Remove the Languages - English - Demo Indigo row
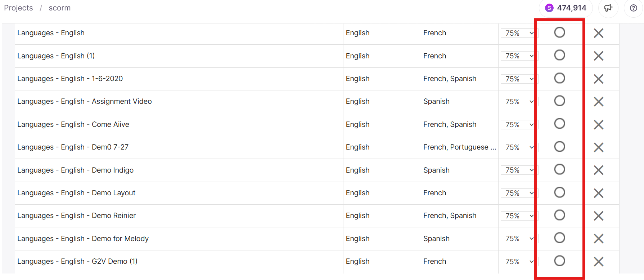 click(599, 170)
